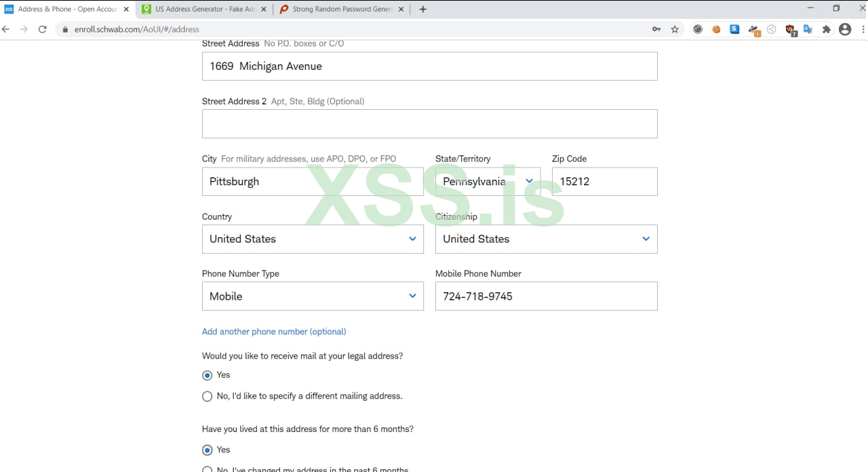Image resolution: width=868 pixels, height=472 pixels.
Task: Select No, specify a different mailing address
Action: [208, 396]
